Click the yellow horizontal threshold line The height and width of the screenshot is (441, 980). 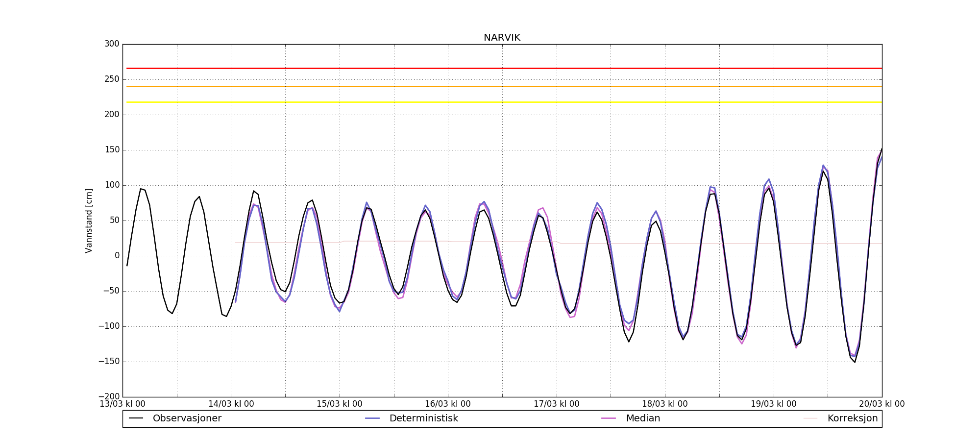click(x=502, y=102)
